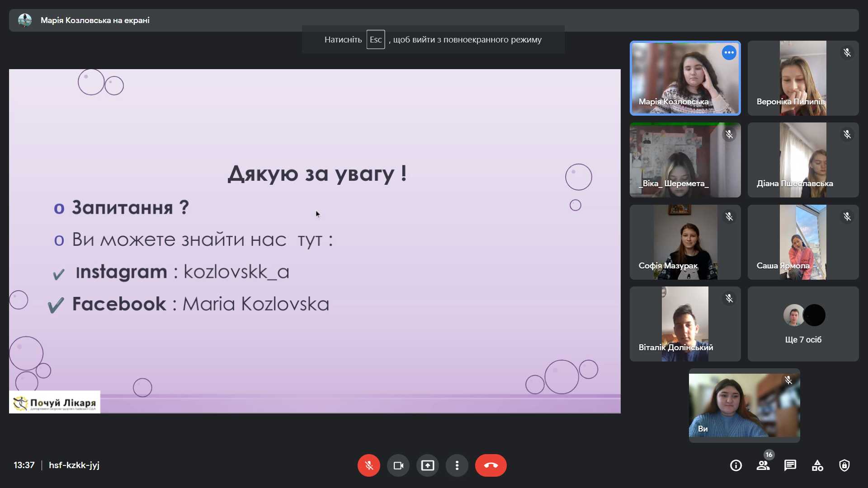Click the presenter avatar in top banner
The image size is (868, 488).
coord(25,20)
